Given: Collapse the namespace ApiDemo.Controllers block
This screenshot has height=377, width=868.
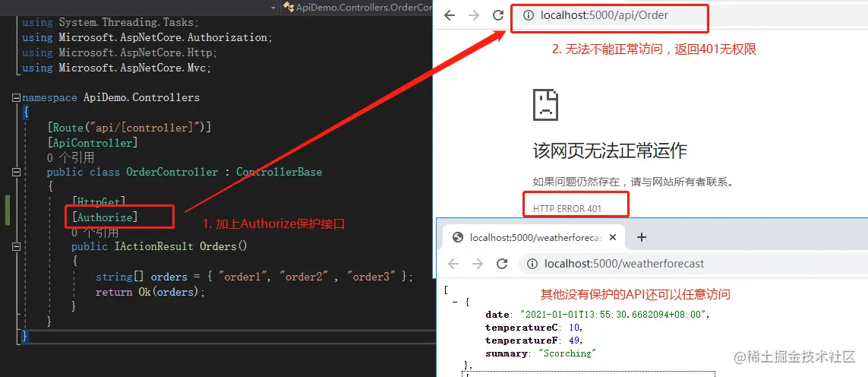Looking at the screenshot, I should [x=15, y=97].
